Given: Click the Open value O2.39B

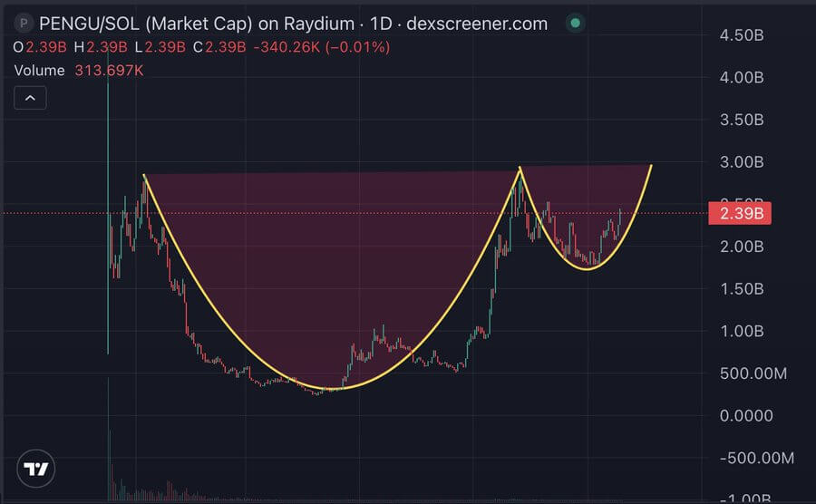Looking at the screenshot, I should 40,47.
